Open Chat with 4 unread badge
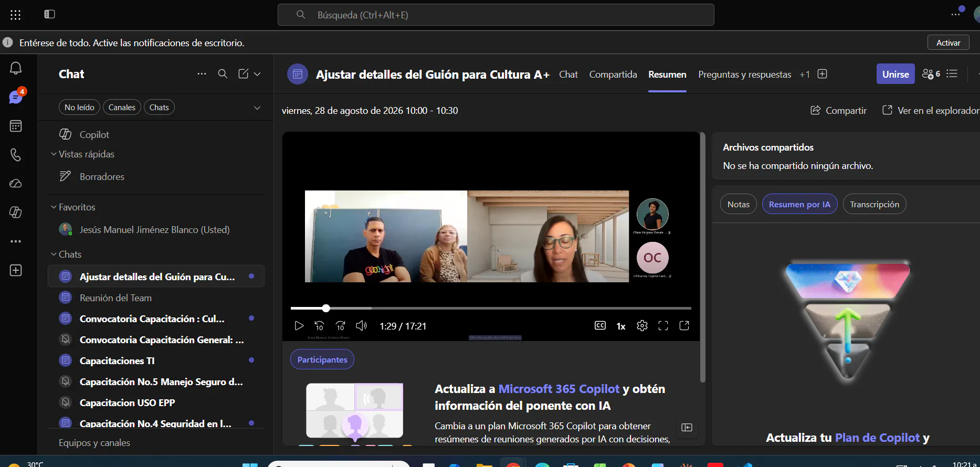 (x=16, y=97)
